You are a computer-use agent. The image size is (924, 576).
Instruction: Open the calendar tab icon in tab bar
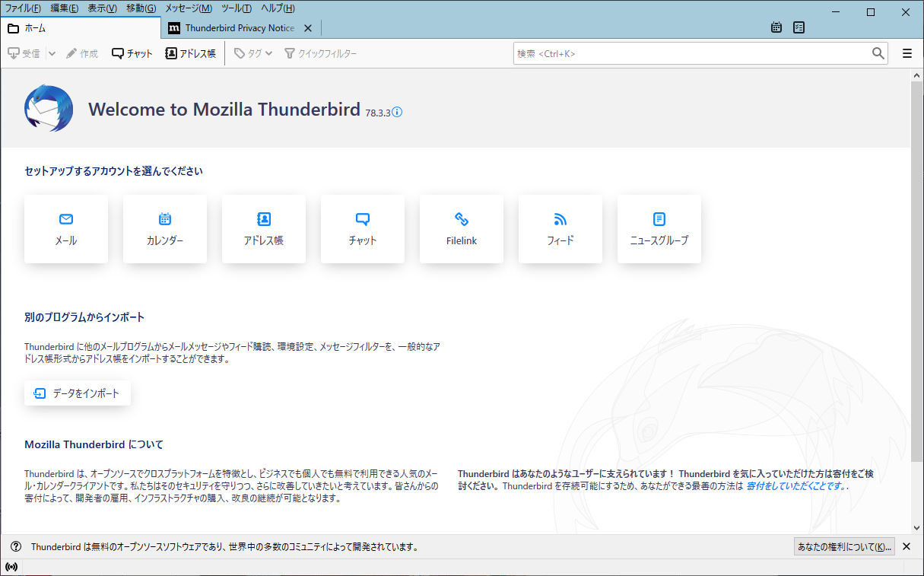(776, 28)
